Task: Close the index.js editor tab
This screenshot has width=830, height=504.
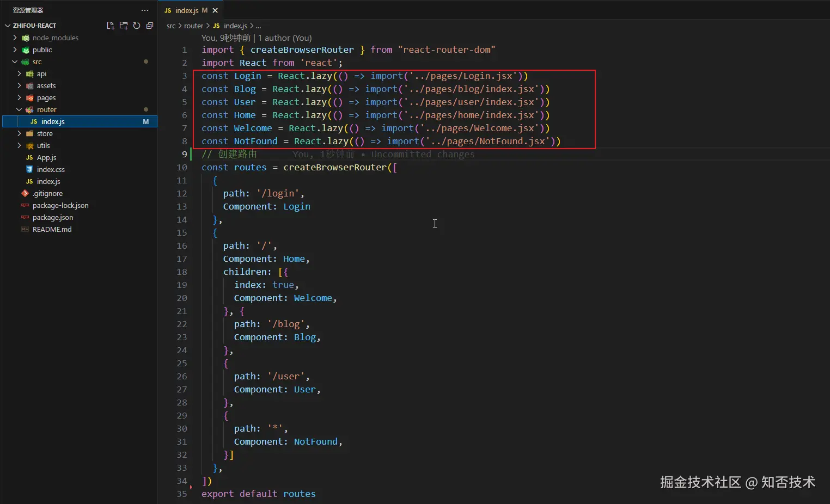Action: click(x=215, y=10)
